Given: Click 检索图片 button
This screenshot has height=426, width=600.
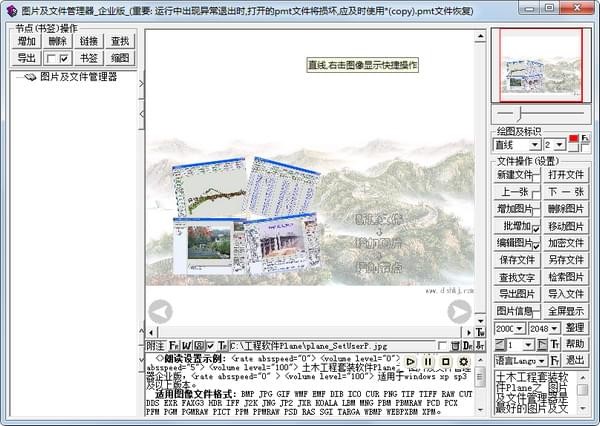Looking at the screenshot, I should pos(566,277).
